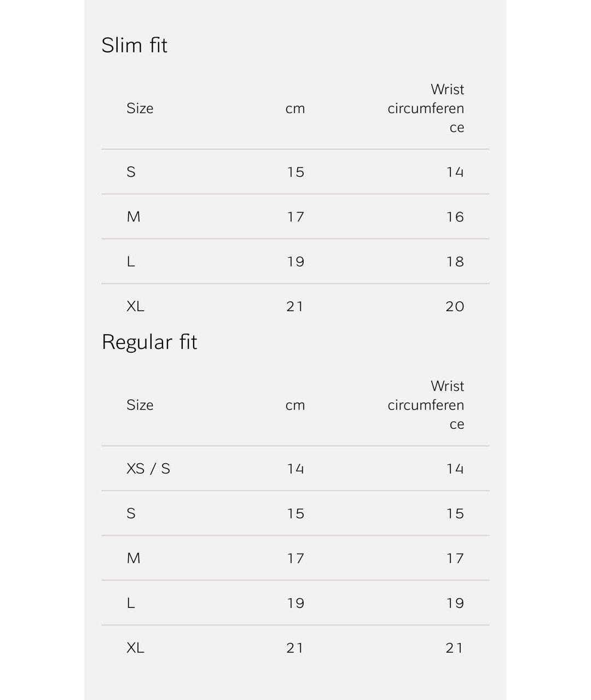Select the S size in Slim fit table
This screenshot has height=700, width=591.
[x=131, y=172]
